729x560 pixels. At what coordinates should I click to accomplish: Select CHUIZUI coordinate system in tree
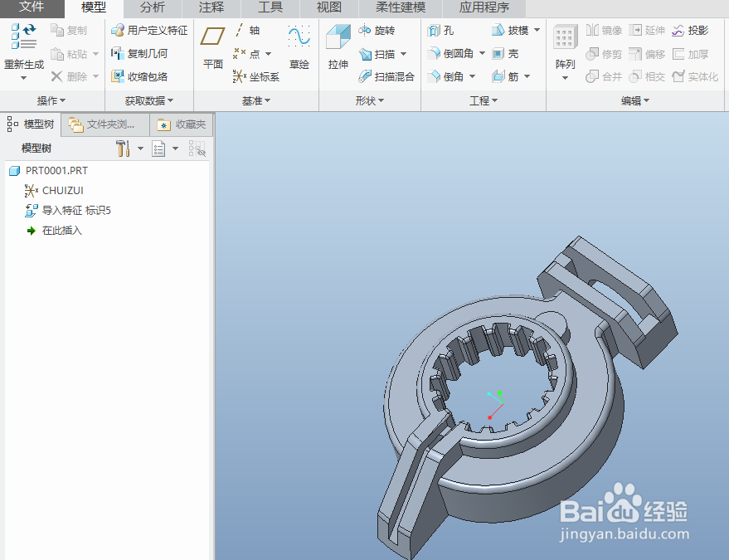pyautogui.click(x=54, y=191)
